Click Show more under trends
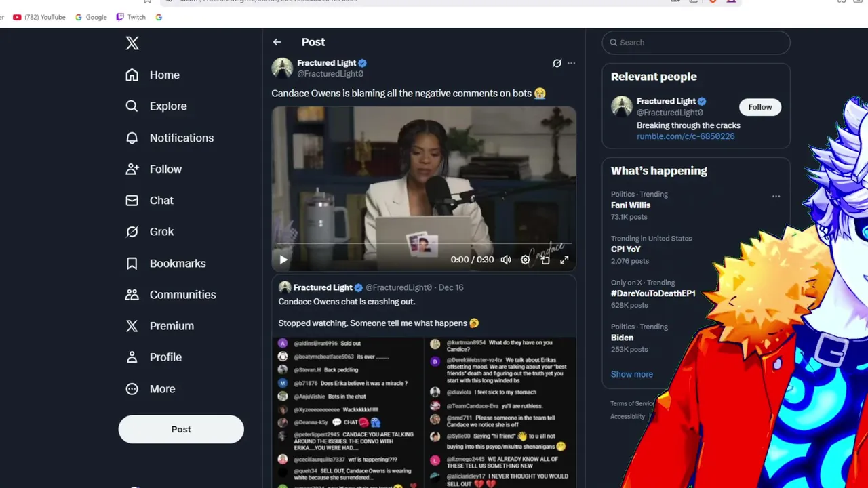The image size is (868, 488). pos(632,374)
